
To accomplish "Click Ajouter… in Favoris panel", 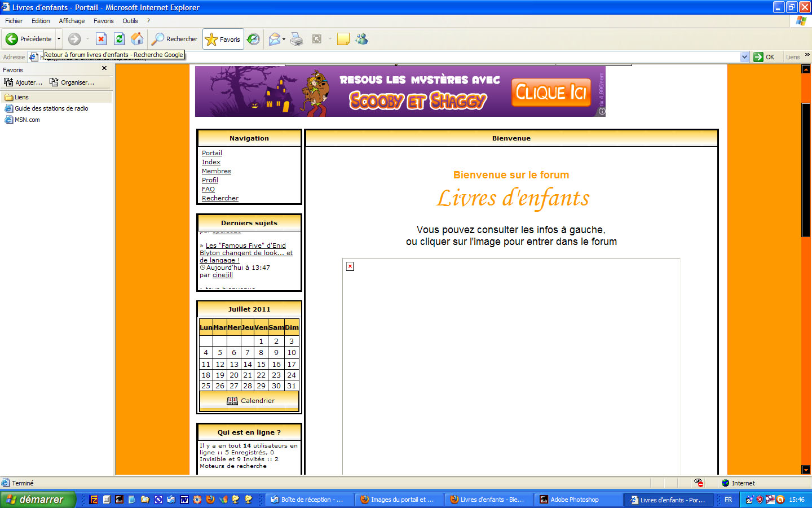I will pos(23,82).
